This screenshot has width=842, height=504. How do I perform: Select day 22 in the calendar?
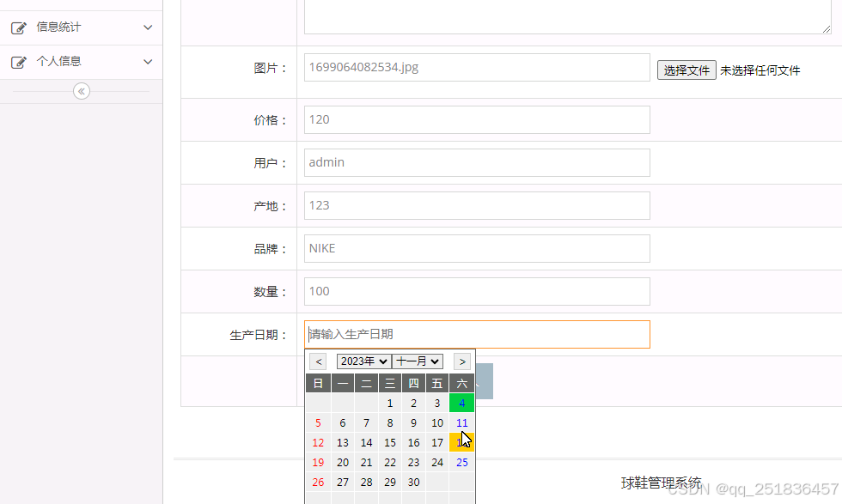pos(390,463)
